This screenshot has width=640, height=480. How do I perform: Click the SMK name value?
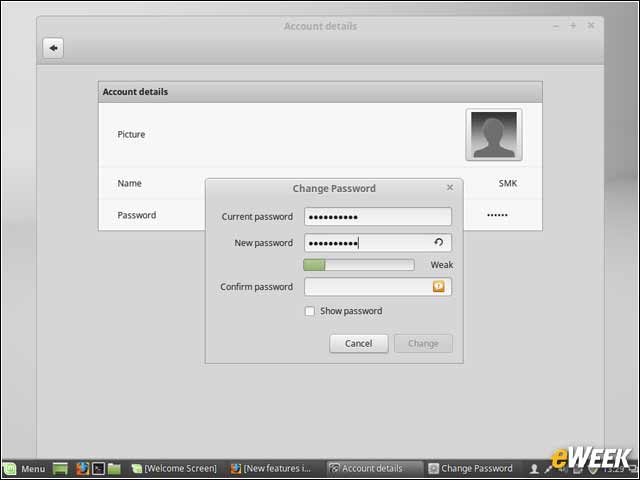pos(508,183)
